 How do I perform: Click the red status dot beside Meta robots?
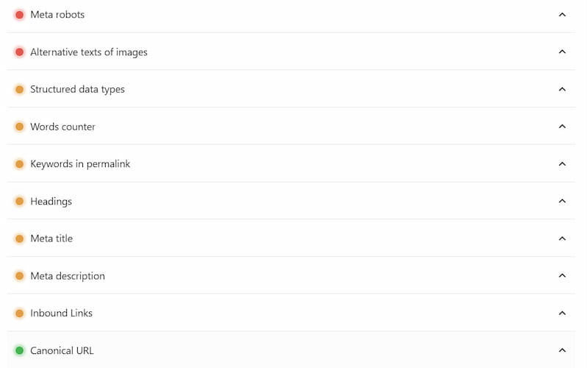pyautogui.click(x=20, y=15)
